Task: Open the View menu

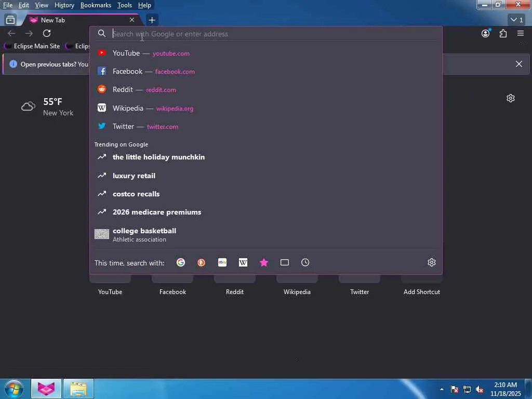Action: (42, 5)
